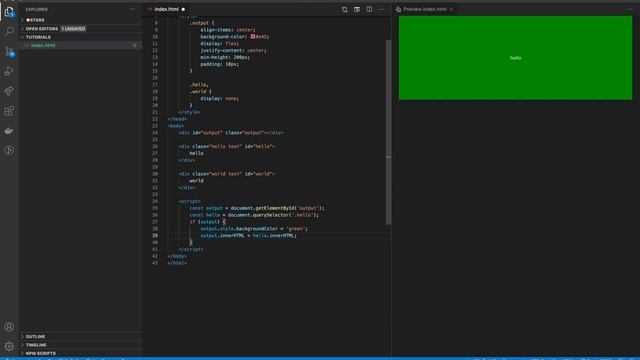
Task: Click the unsaved dot on index.html tab
Action: point(183,9)
